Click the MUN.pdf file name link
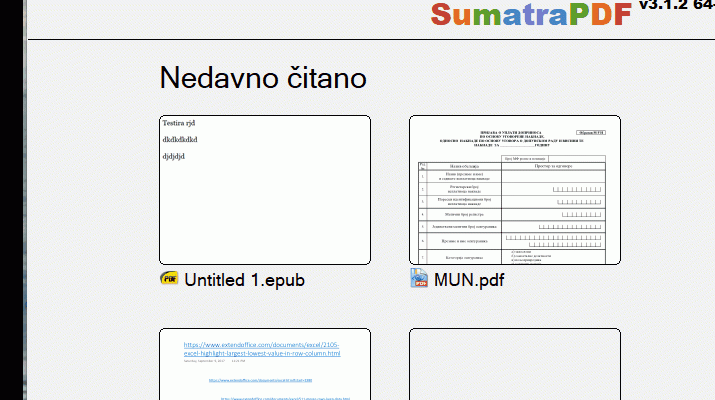 (469, 280)
